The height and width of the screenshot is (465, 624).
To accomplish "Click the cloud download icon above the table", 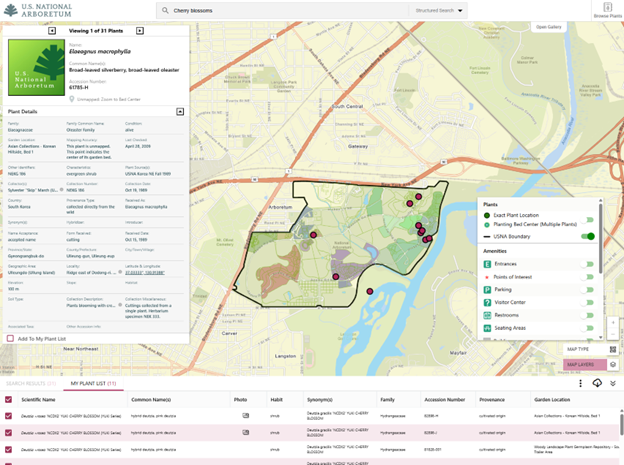I will [597, 383].
